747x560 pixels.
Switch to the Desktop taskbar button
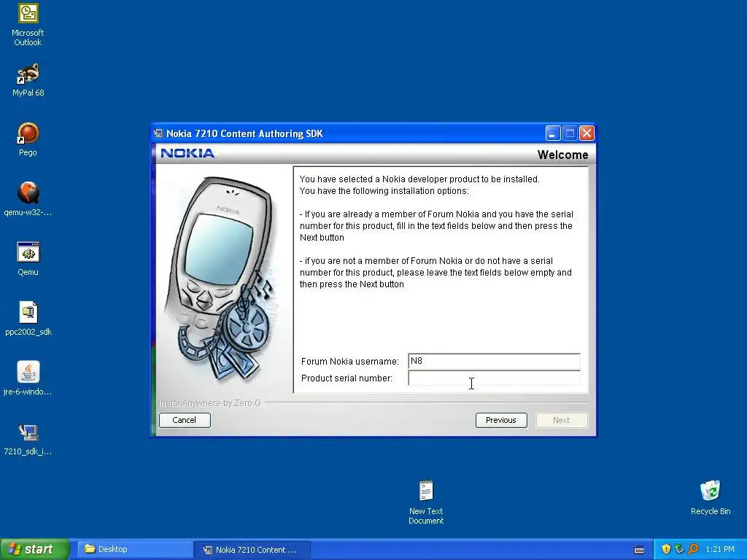(x=133, y=549)
